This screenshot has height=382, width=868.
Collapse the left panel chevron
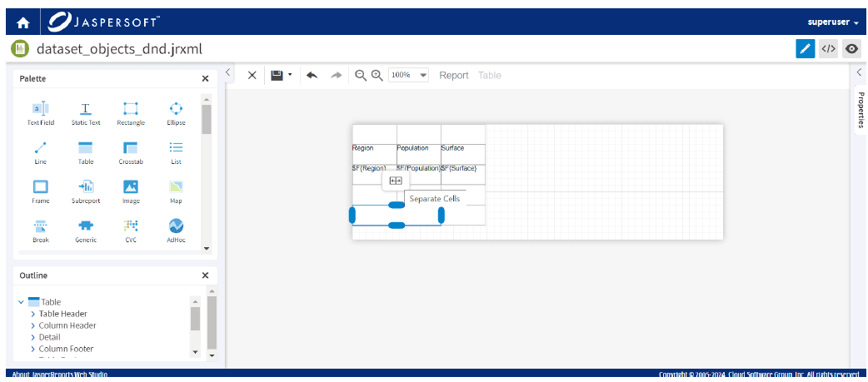click(x=227, y=72)
